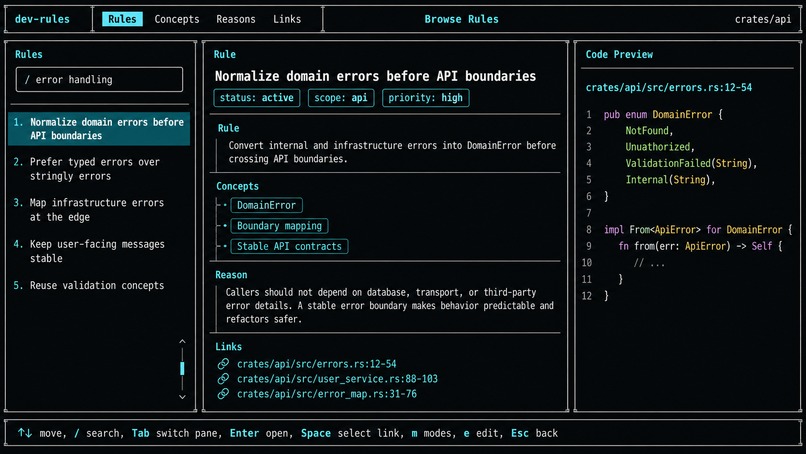Open link crates/api/src/user_service.rs:88-103

pyautogui.click(x=337, y=379)
